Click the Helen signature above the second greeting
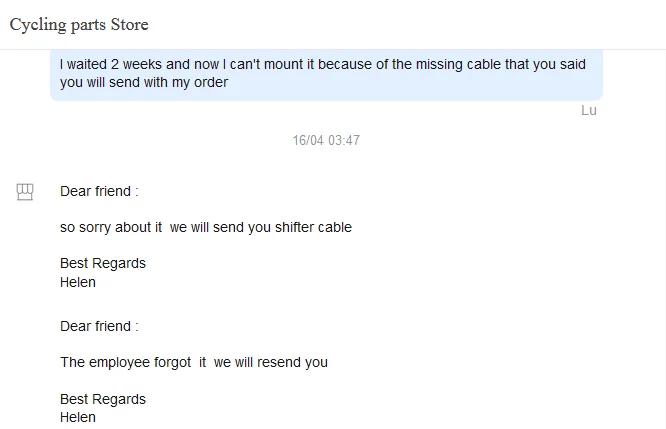The image size is (666, 429). 78,282
